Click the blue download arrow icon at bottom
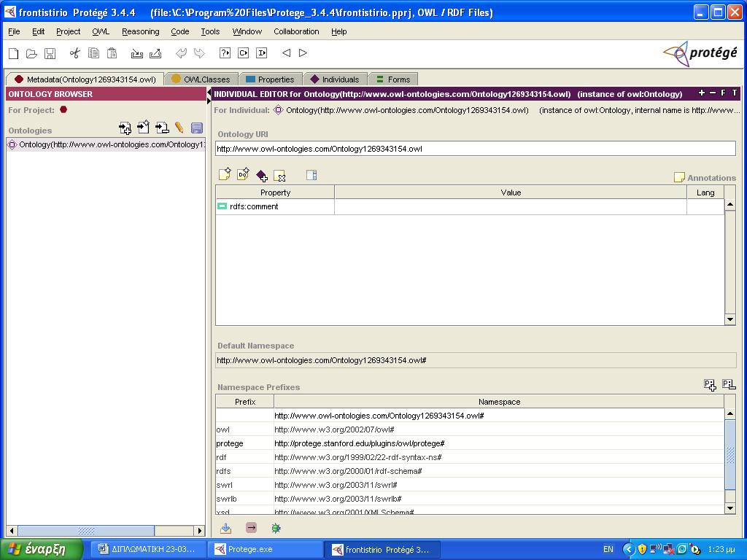The height and width of the screenshot is (560, 747). [226, 528]
